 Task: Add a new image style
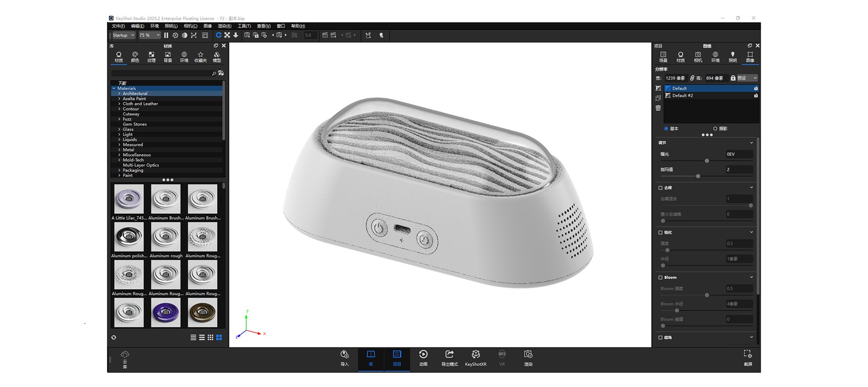click(x=658, y=88)
